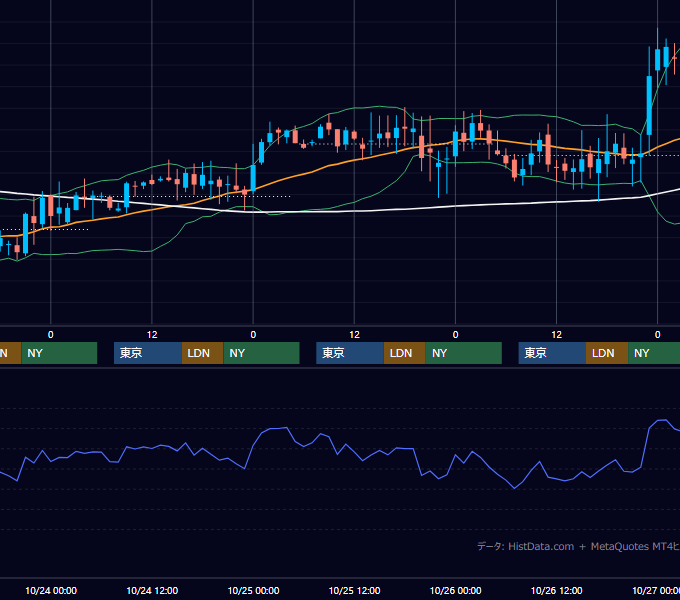Click hour label 12 above 10/26 12:00

556,335
